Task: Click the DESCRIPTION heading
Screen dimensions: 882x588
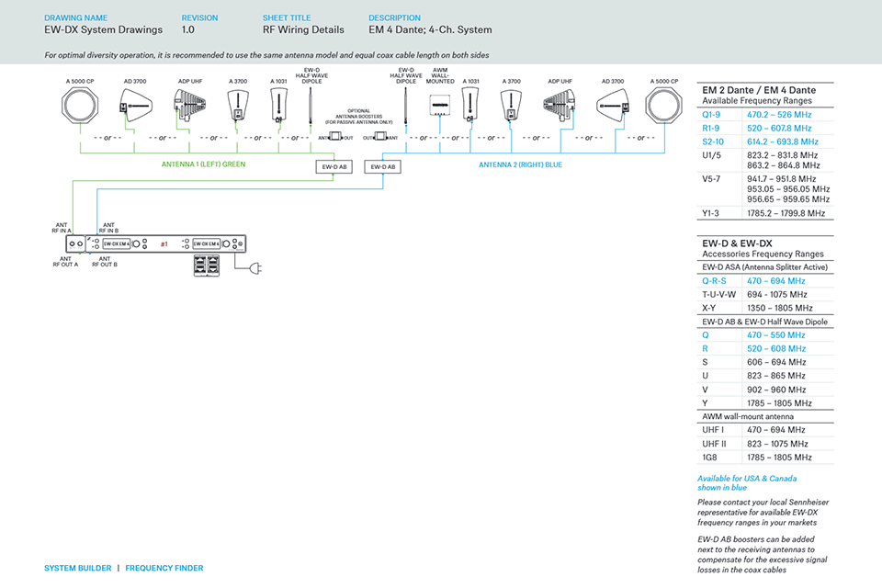Action: (394, 18)
